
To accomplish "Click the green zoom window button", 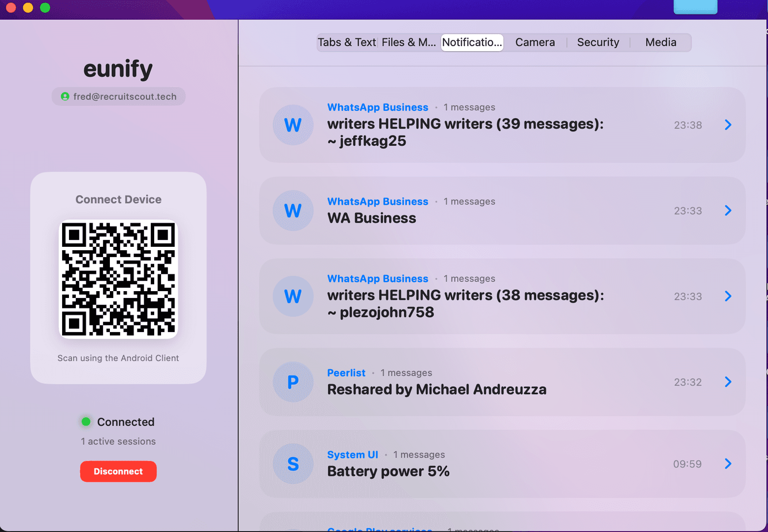I will click(x=45, y=7).
